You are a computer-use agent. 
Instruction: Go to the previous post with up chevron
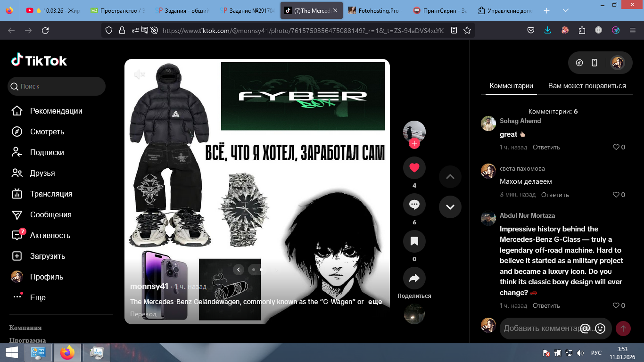(x=450, y=177)
